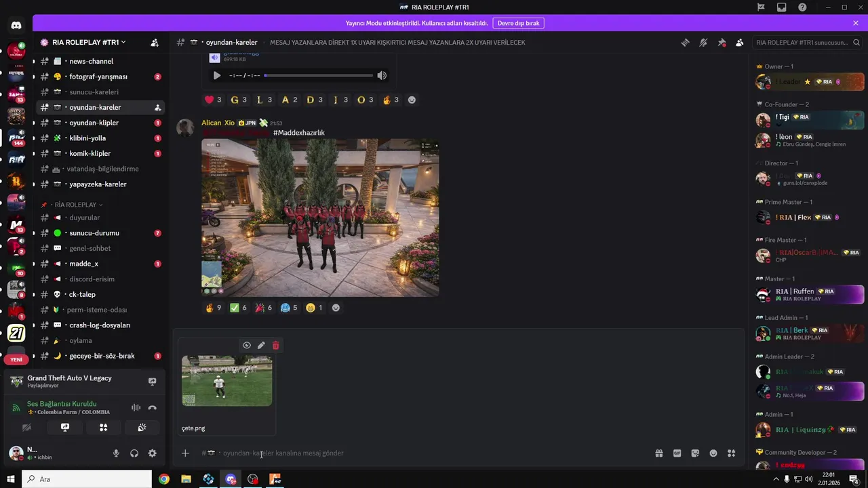
Task: Open the activities button in voice panel
Action: [104, 427]
